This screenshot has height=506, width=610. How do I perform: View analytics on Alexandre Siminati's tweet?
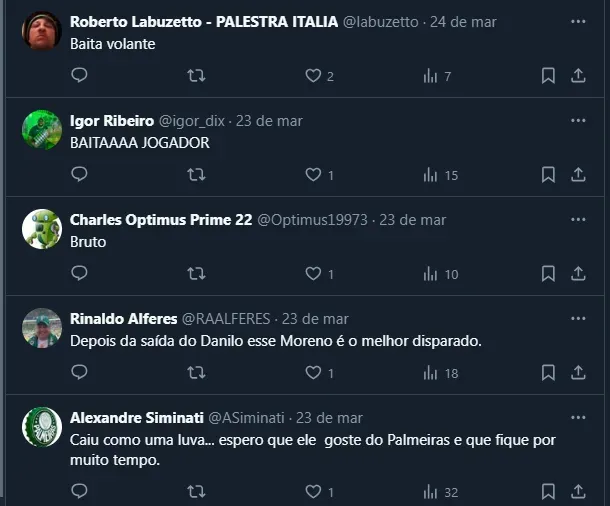click(431, 492)
